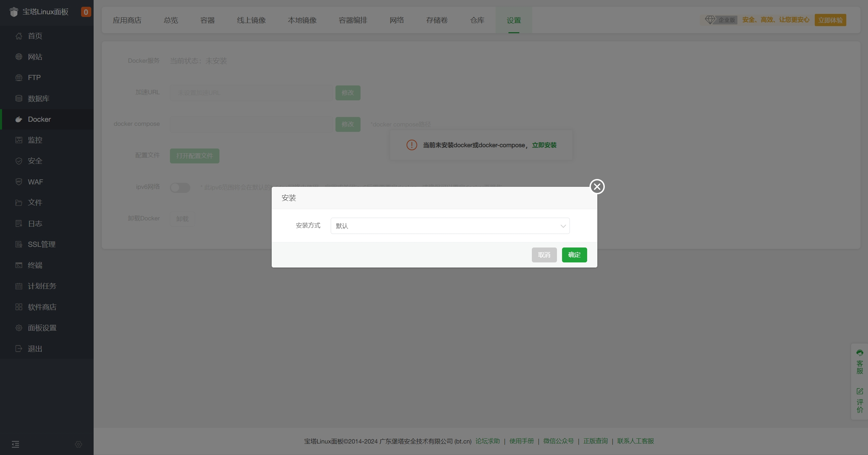Viewport: 868px width, 455px height.
Task: Click the 退出 logout icon
Action: tap(19, 349)
